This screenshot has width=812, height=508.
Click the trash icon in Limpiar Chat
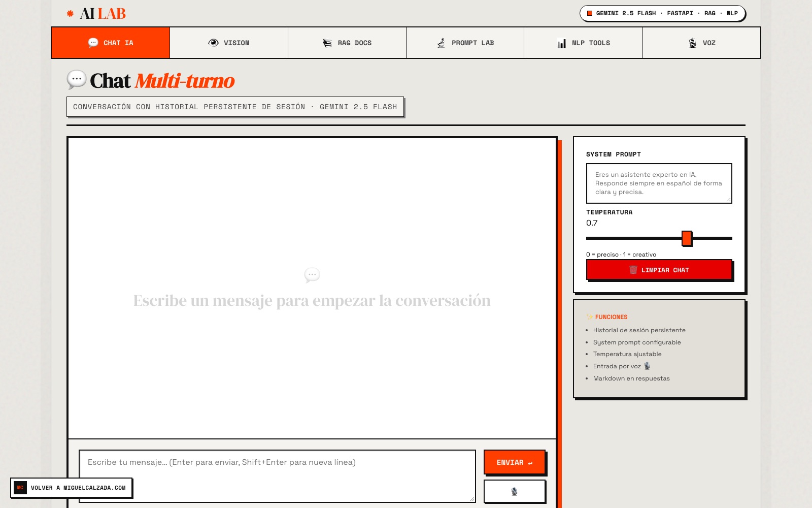633,270
